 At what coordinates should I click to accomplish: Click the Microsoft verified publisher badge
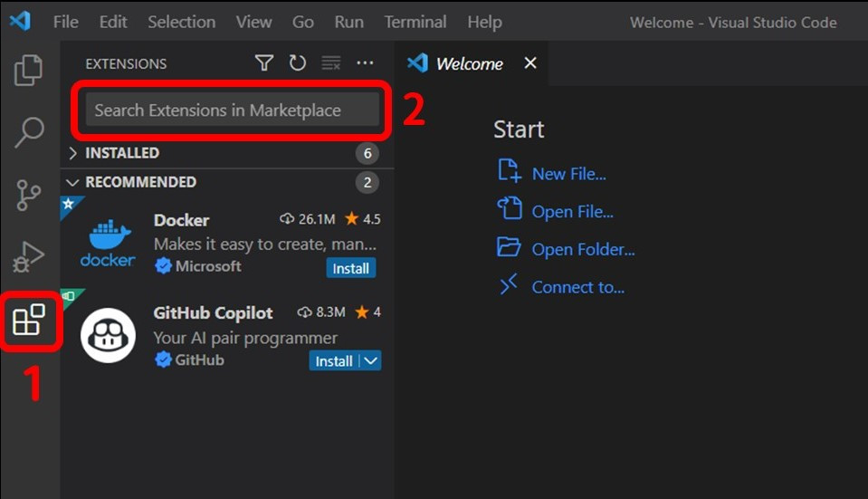(163, 266)
